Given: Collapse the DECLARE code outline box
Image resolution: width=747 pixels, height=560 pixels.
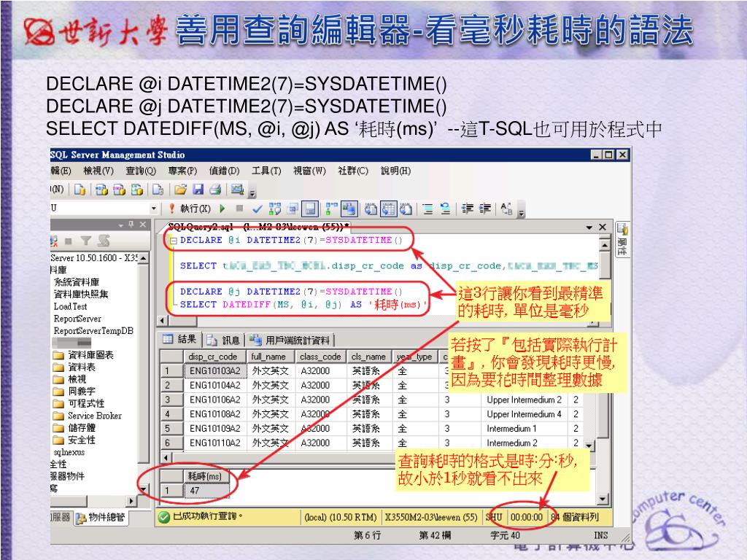Looking at the screenshot, I should tap(174, 241).
